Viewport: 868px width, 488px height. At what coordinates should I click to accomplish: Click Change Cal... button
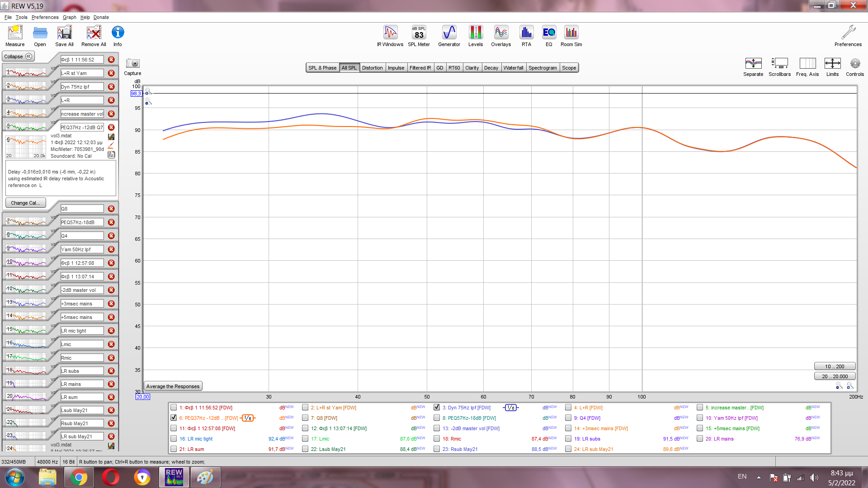(25, 203)
